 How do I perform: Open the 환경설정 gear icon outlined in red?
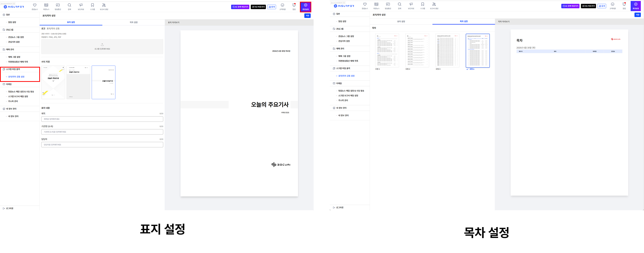[x=306, y=7]
